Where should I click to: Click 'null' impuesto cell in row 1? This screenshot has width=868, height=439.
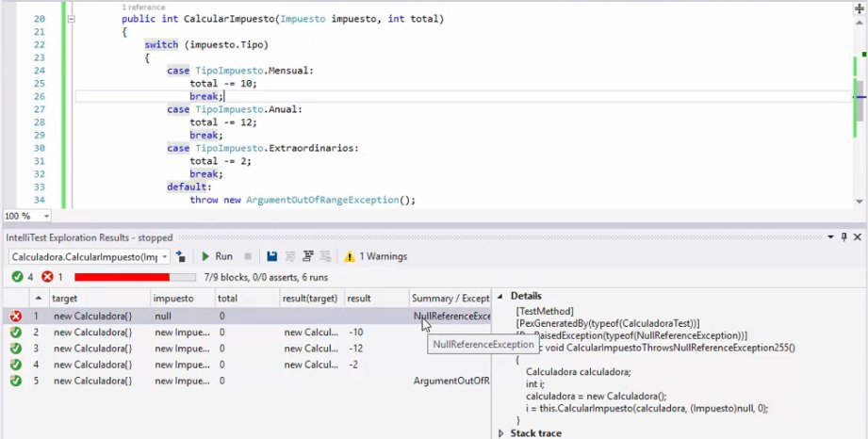click(x=163, y=317)
